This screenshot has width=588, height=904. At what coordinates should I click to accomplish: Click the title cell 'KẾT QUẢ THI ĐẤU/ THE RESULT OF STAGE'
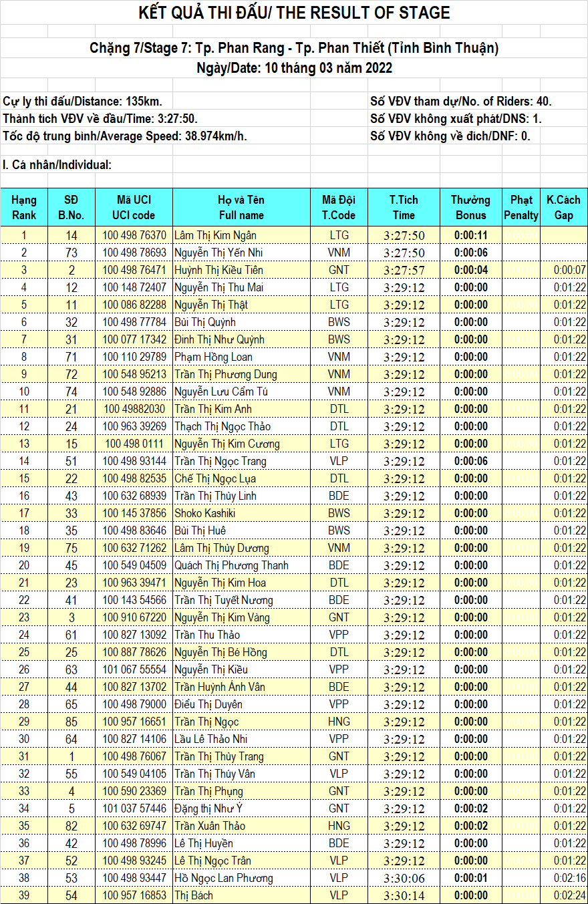click(294, 13)
